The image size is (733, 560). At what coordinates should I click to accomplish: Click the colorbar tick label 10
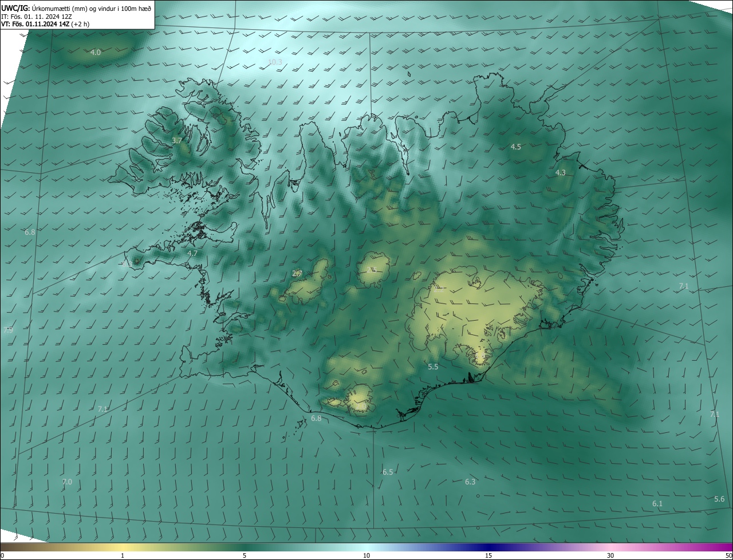pyautogui.click(x=366, y=555)
